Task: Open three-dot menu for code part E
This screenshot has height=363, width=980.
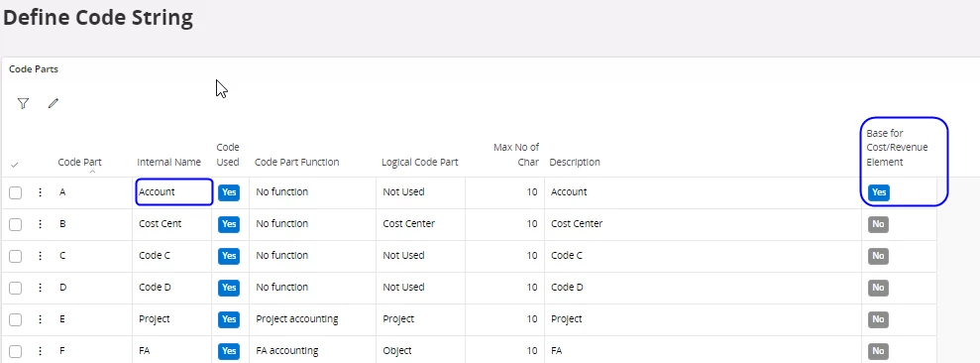Action: pyautogui.click(x=40, y=319)
